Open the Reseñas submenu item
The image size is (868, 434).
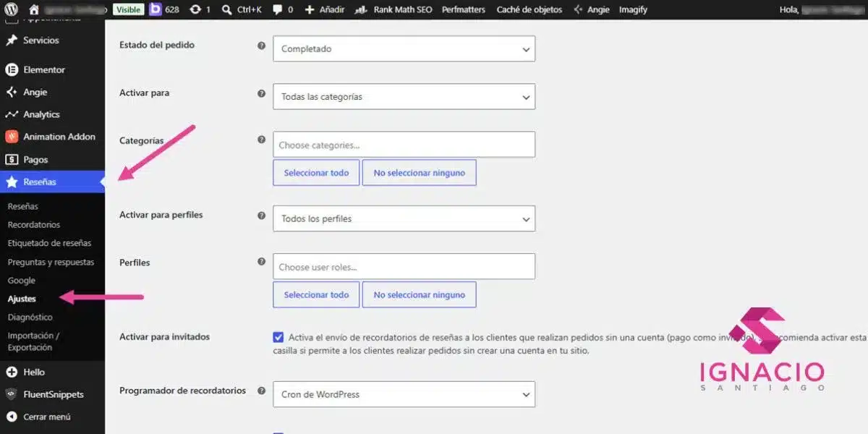coord(23,207)
